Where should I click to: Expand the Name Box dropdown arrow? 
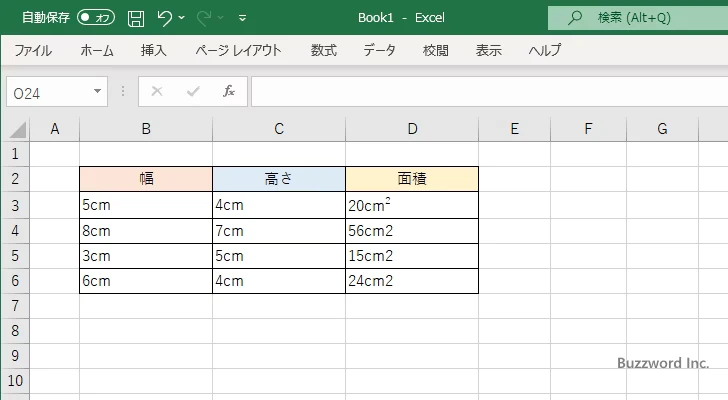(x=98, y=91)
